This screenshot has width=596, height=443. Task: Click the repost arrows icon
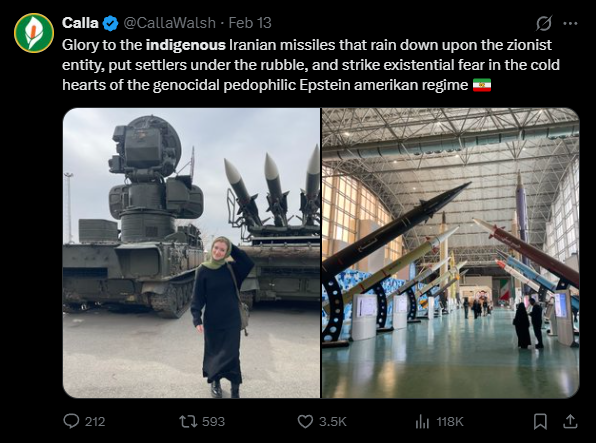188,421
